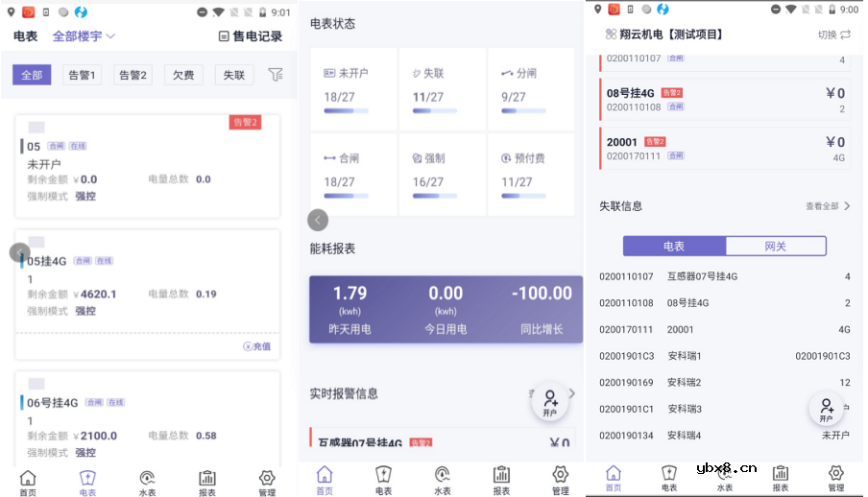Switch to 电表 tab in 失联信息

674,247
